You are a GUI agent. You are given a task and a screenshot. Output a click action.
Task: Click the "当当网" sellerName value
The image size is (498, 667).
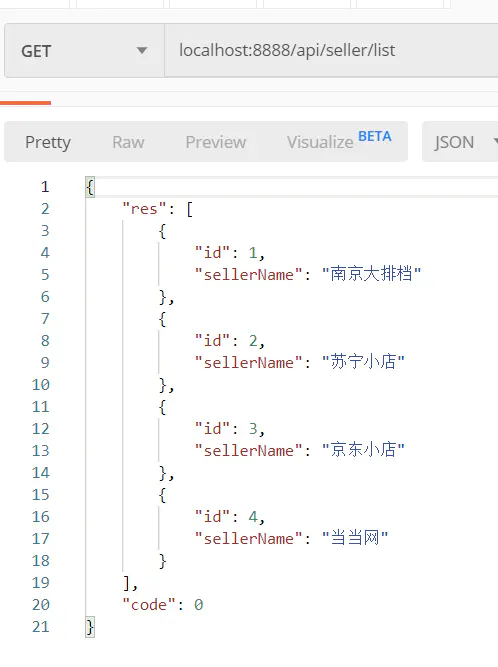tap(355, 538)
